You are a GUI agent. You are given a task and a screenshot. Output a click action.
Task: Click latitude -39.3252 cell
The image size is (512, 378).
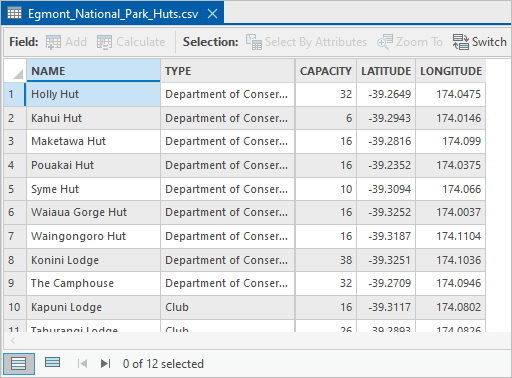pyautogui.click(x=386, y=212)
